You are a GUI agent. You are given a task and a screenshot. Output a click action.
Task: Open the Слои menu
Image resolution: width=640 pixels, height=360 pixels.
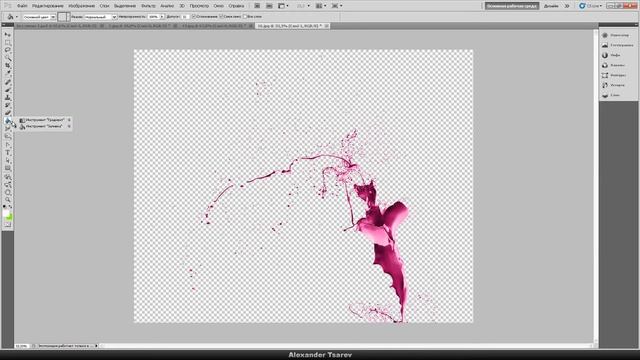click(x=104, y=6)
